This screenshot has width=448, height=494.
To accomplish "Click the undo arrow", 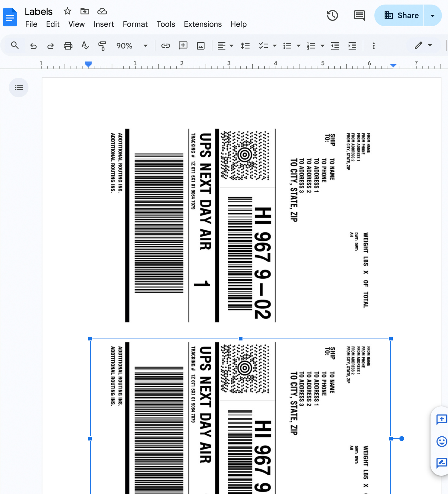I will [33, 46].
